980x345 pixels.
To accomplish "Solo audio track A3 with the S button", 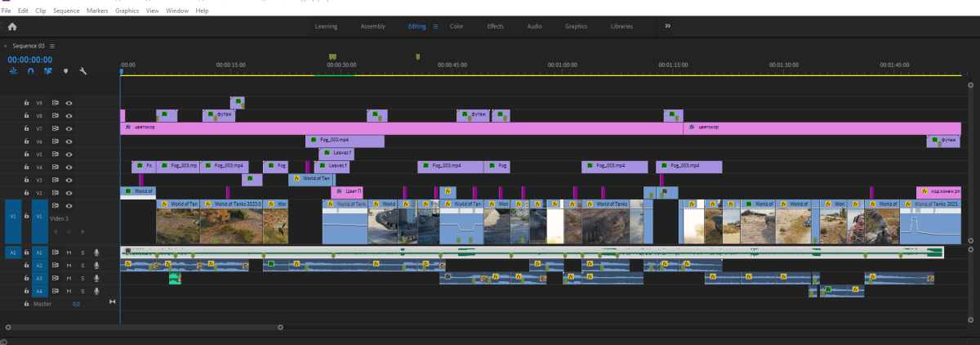I will coord(82,278).
